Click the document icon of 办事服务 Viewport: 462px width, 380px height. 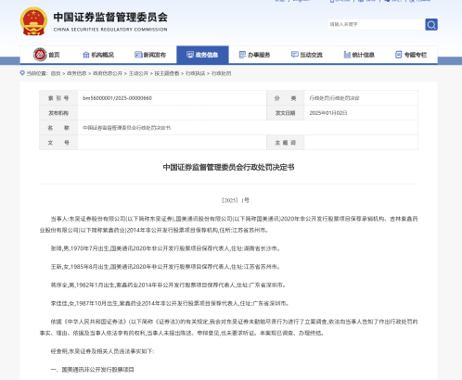[242, 55]
